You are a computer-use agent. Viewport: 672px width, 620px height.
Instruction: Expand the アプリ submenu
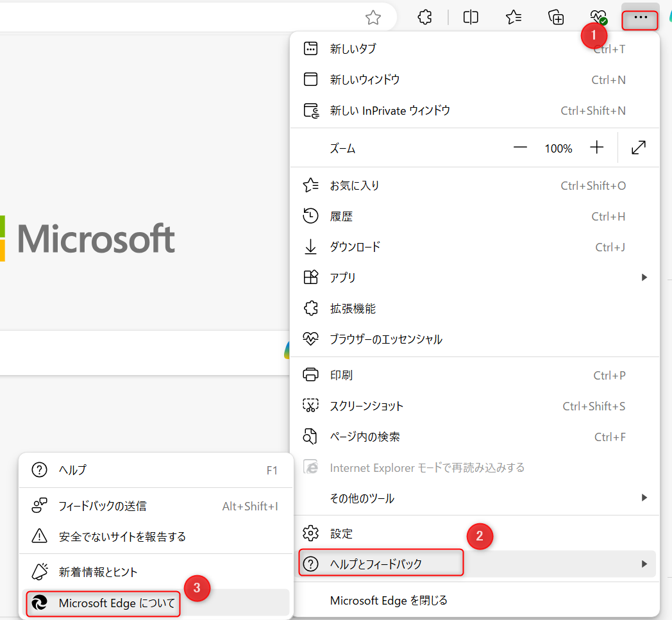tap(475, 278)
